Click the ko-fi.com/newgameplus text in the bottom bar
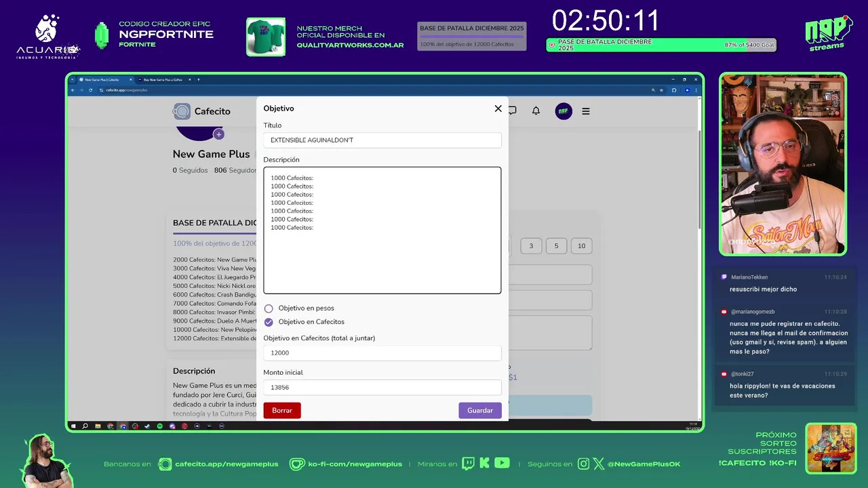Image resolution: width=868 pixels, height=488 pixels. click(355, 464)
